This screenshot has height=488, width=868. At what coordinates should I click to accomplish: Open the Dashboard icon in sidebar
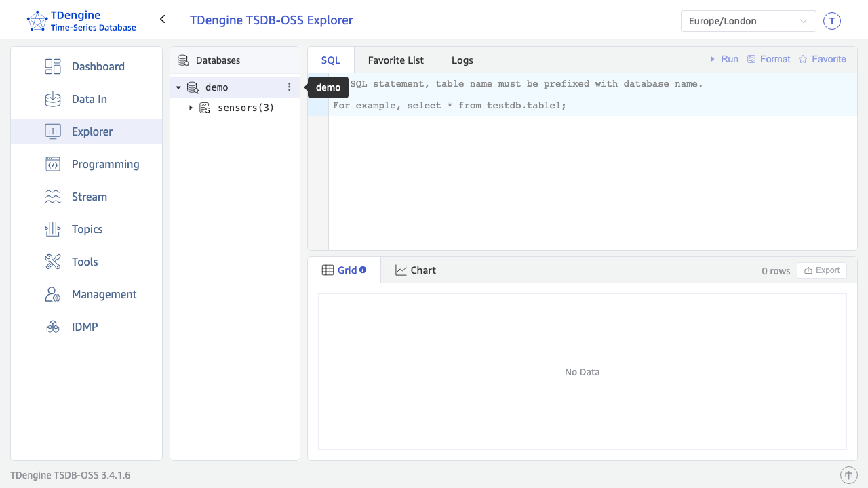(53, 66)
